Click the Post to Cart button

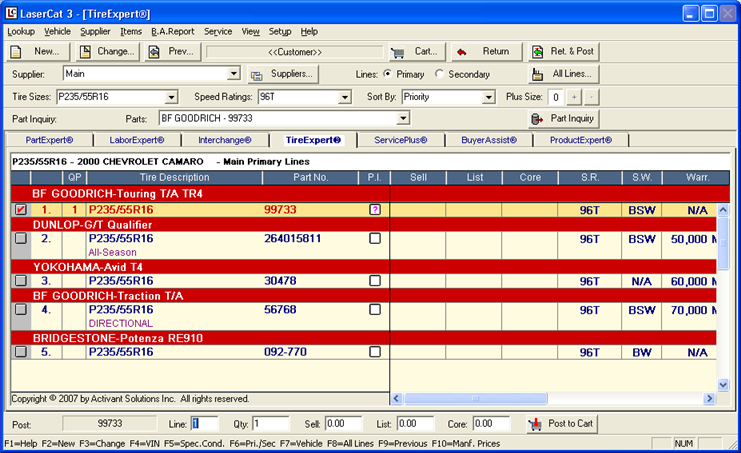(x=563, y=424)
